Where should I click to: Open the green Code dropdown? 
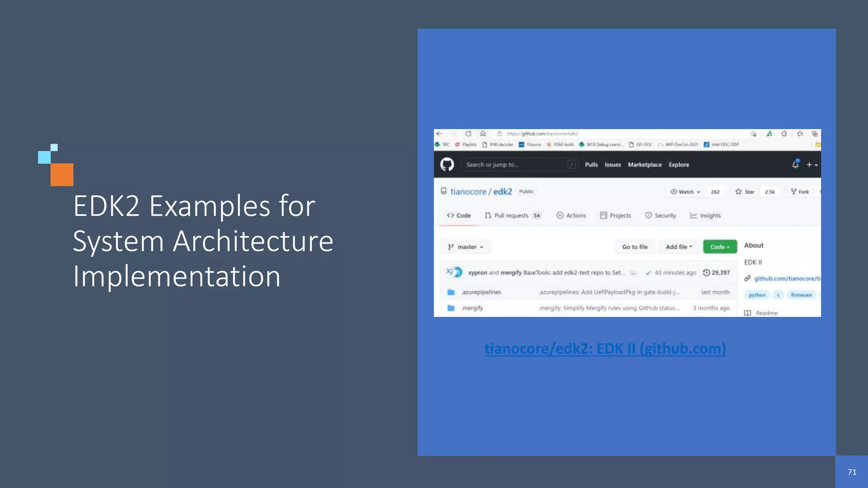pos(720,247)
